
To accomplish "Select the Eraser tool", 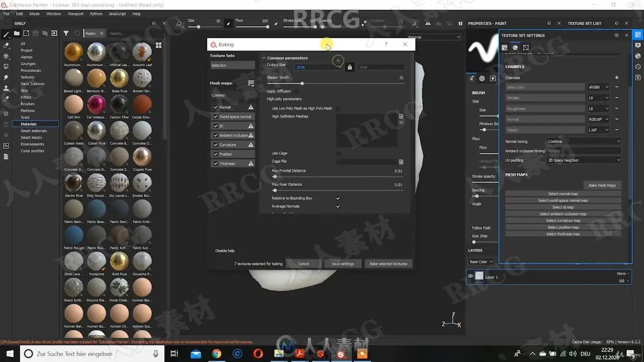I will (6, 45).
